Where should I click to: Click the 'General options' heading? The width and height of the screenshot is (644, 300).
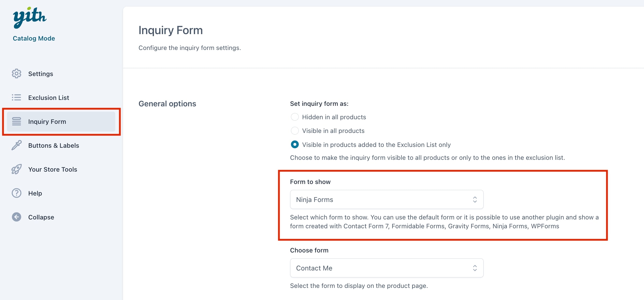167,104
